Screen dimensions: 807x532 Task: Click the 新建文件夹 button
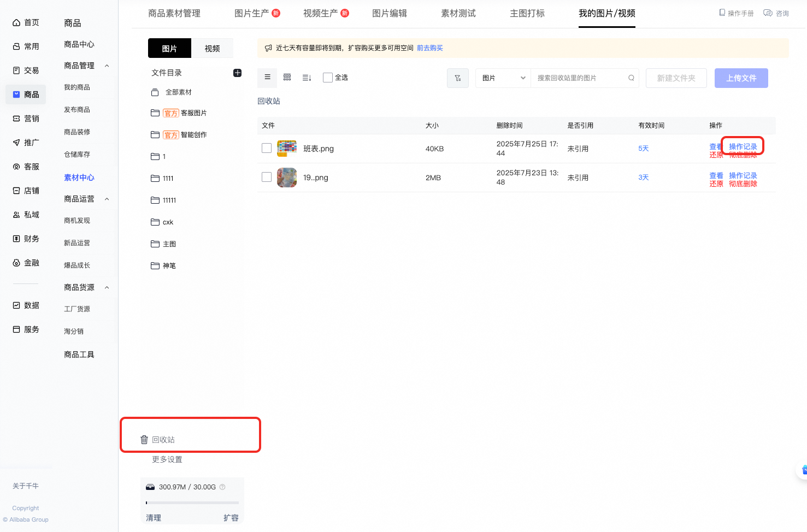click(x=676, y=78)
